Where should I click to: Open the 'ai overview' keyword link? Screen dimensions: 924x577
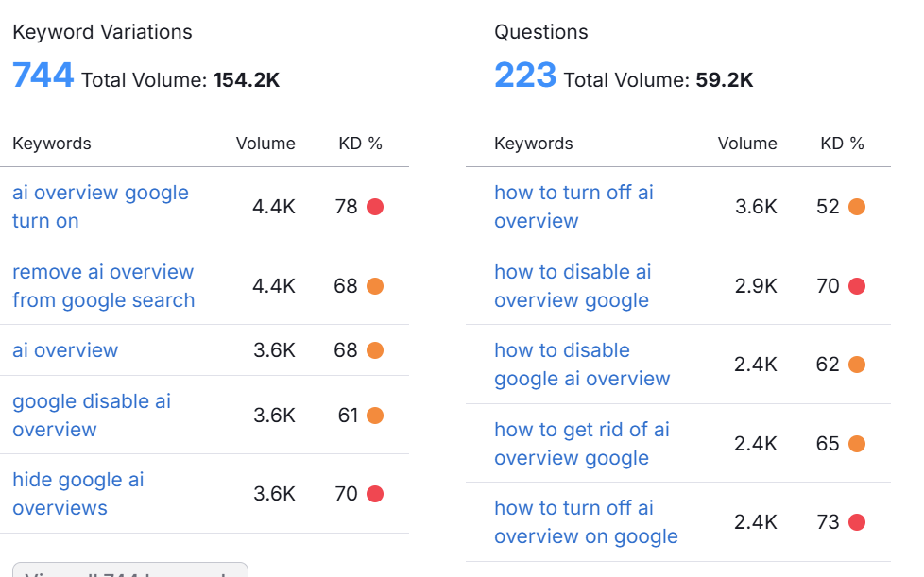click(65, 350)
